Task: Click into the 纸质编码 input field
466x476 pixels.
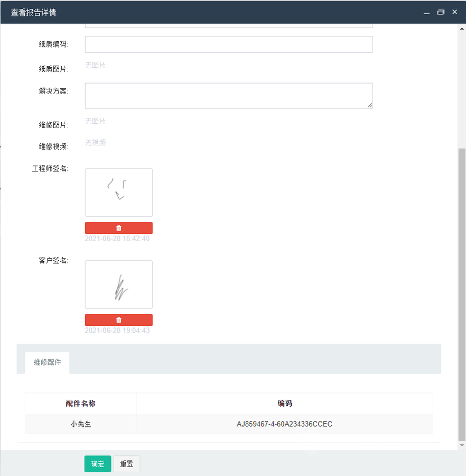Action: click(x=228, y=44)
